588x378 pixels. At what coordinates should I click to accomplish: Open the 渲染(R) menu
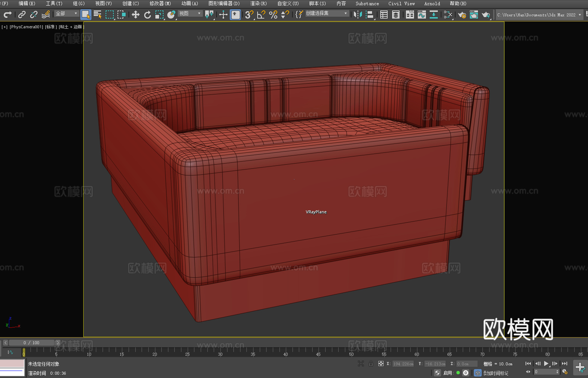[x=258, y=3]
